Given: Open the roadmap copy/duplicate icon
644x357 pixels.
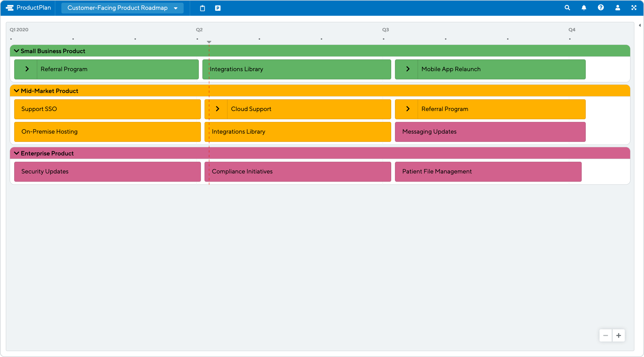Looking at the screenshot, I should (x=203, y=7).
